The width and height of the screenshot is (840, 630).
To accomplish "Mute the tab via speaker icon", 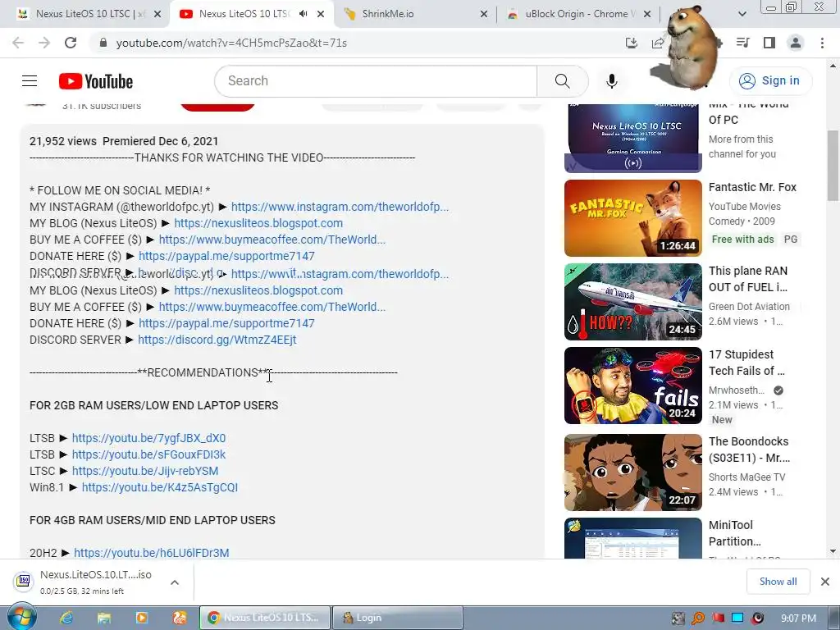I will pyautogui.click(x=304, y=14).
